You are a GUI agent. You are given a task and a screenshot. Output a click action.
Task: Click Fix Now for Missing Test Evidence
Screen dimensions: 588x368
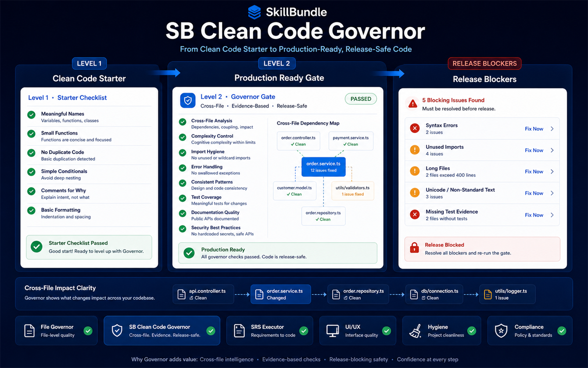pos(534,215)
